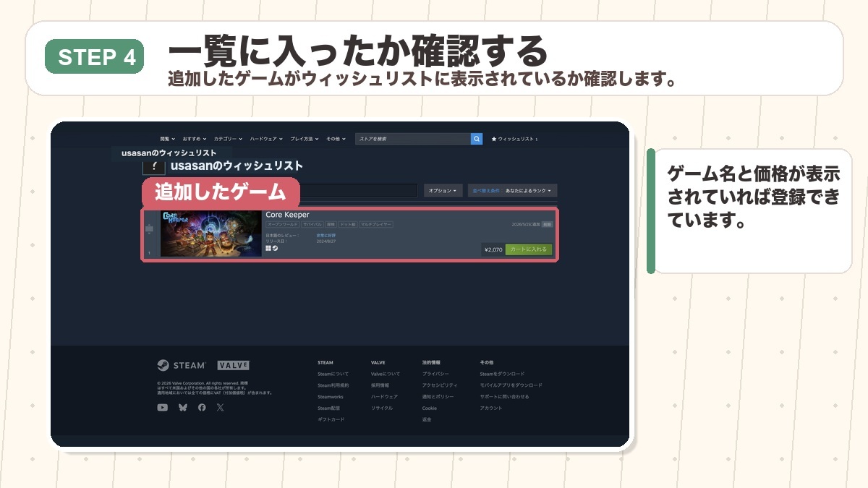This screenshot has height=488, width=868.
Task: Open the Core Keeper game thumbnail
Action: [x=210, y=233]
